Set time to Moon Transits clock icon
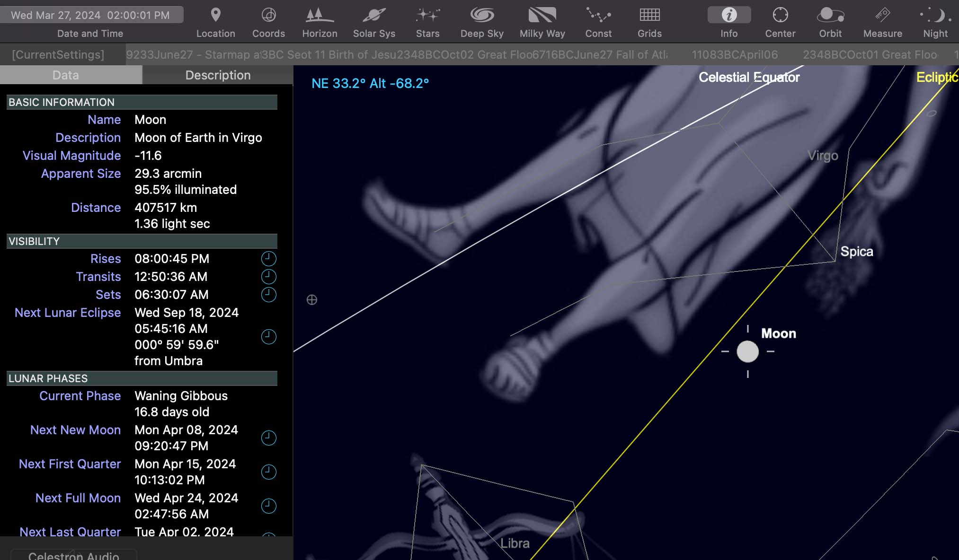Viewport: 959px width, 560px height. (x=268, y=277)
